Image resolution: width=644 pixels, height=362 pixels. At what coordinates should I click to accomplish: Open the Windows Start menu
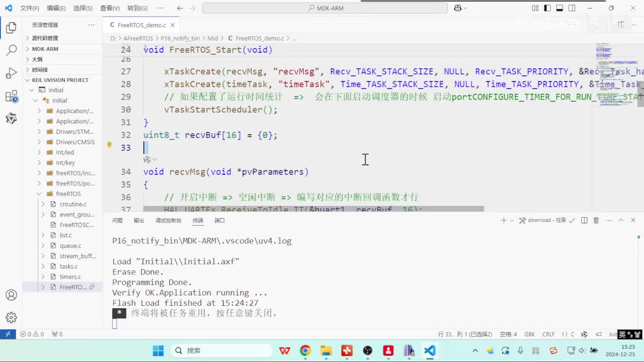pyautogui.click(x=158, y=350)
